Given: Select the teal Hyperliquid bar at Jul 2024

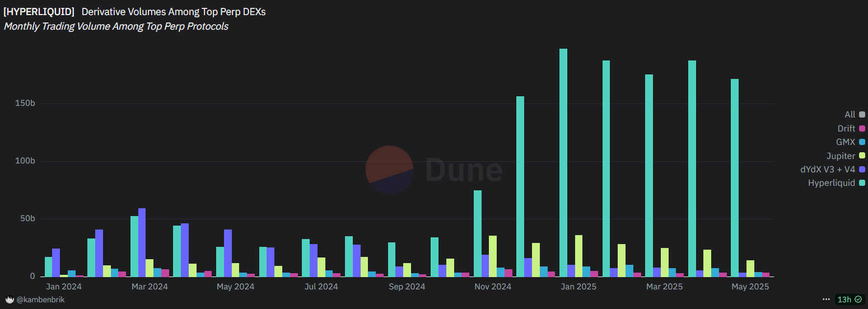Looking at the screenshot, I should 306,257.
